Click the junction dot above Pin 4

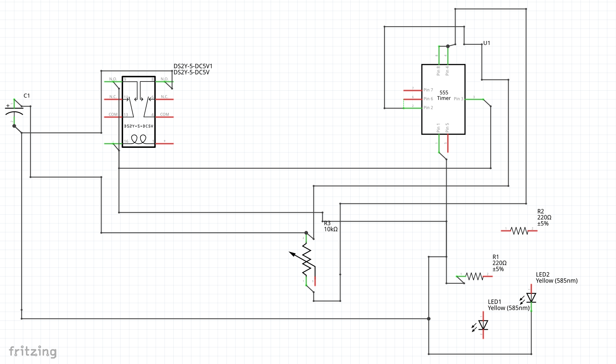[x=448, y=46]
